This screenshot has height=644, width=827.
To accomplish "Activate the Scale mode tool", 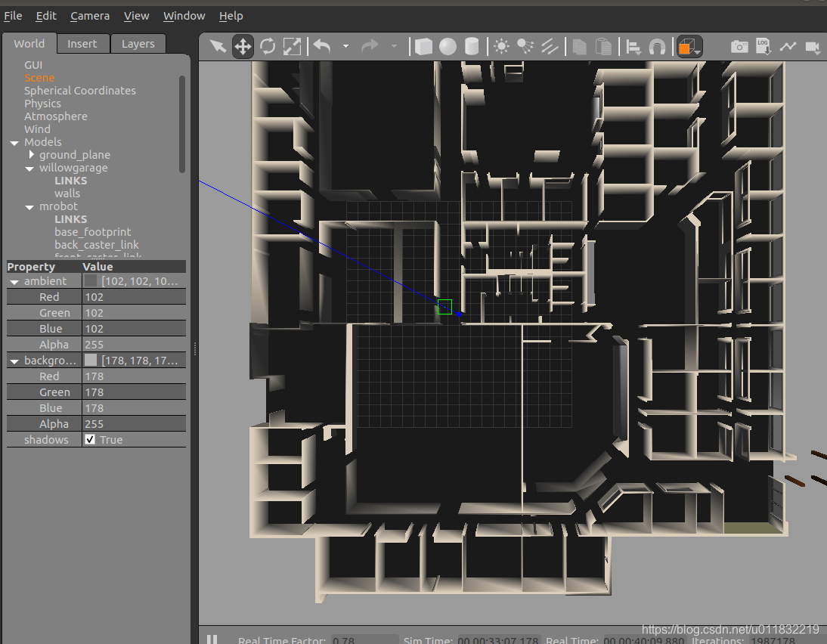I will point(293,46).
